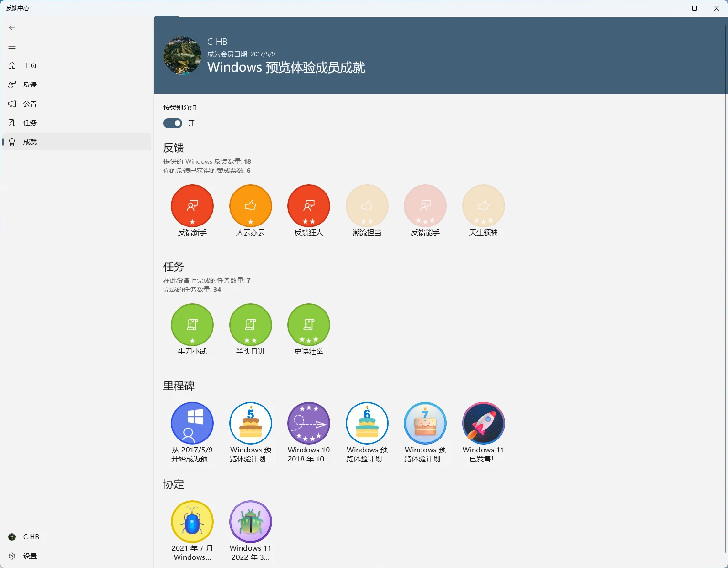Click the 反馈新手 achievement badge

pyautogui.click(x=192, y=206)
